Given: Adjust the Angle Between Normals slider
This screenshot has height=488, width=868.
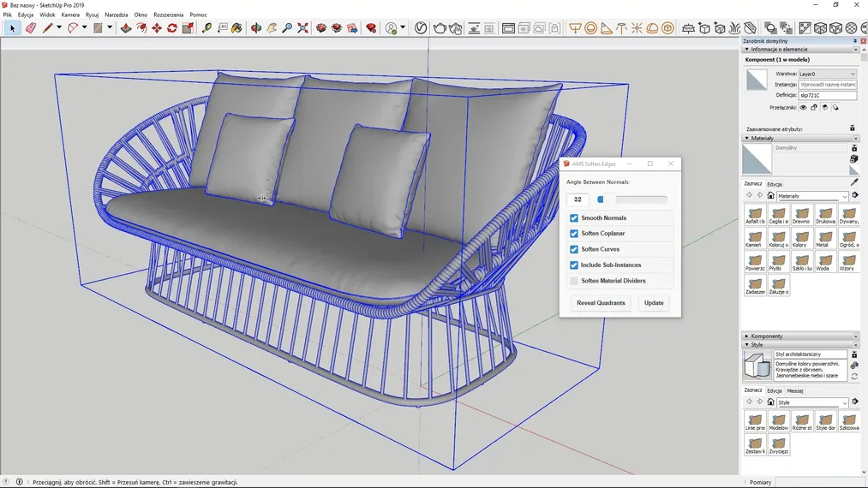Looking at the screenshot, I should coord(601,199).
